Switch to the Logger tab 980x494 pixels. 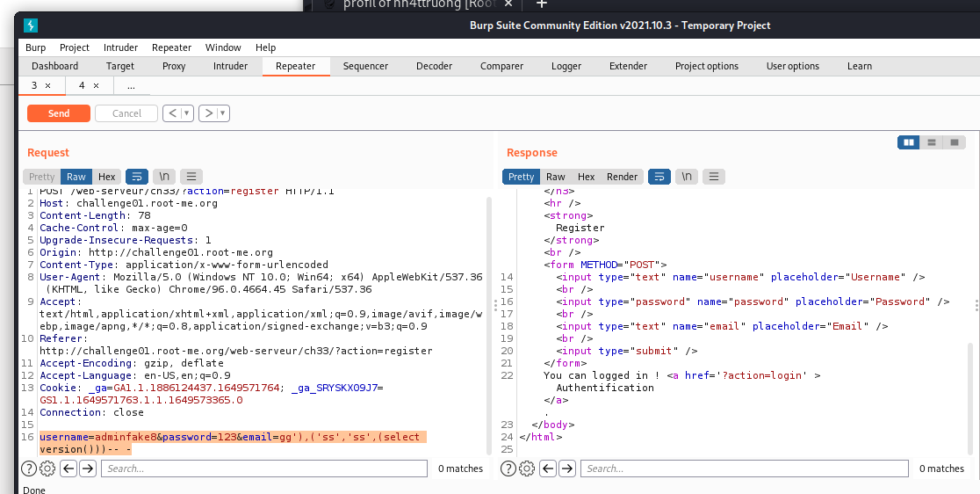pos(566,66)
